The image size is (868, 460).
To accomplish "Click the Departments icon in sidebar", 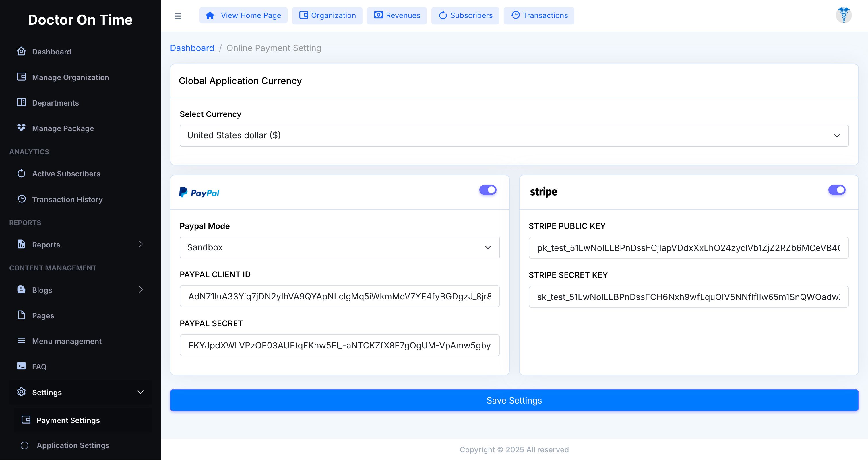I will 21,102.
